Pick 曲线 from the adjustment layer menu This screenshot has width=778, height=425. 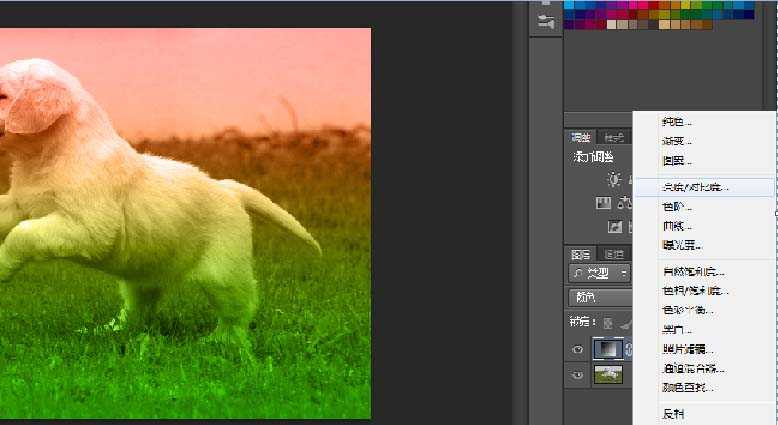point(677,226)
